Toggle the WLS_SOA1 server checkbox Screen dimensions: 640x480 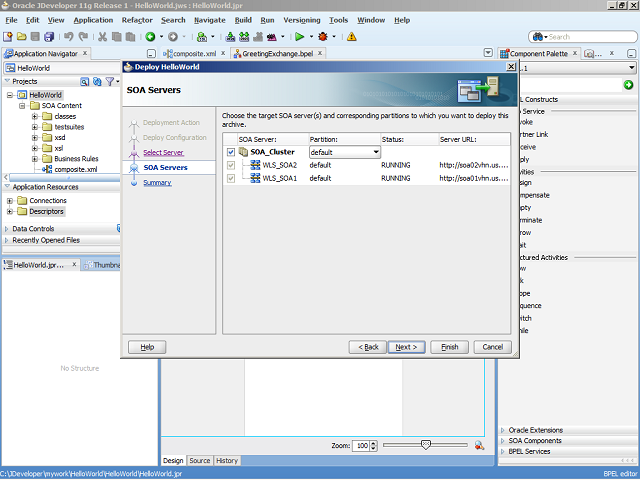[x=232, y=178]
